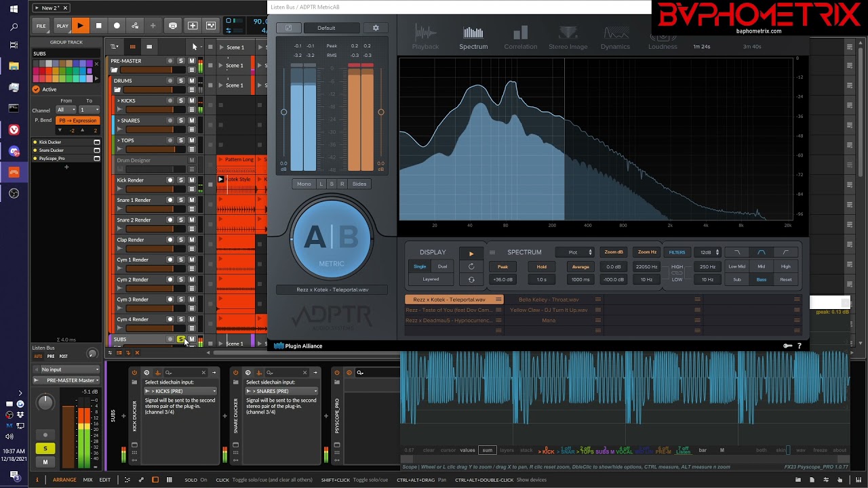This screenshot has height=488, width=868.
Task: Click the Zoom dB button
Action: (x=614, y=252)
